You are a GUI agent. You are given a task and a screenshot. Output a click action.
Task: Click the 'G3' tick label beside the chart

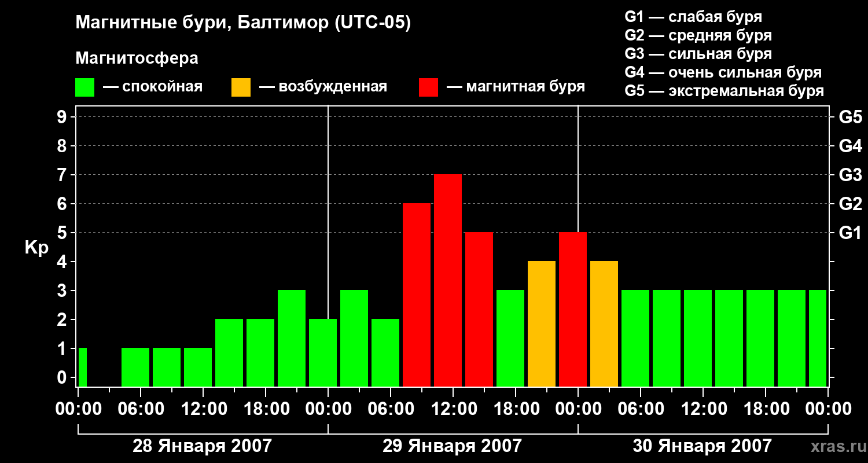point(850,175)
